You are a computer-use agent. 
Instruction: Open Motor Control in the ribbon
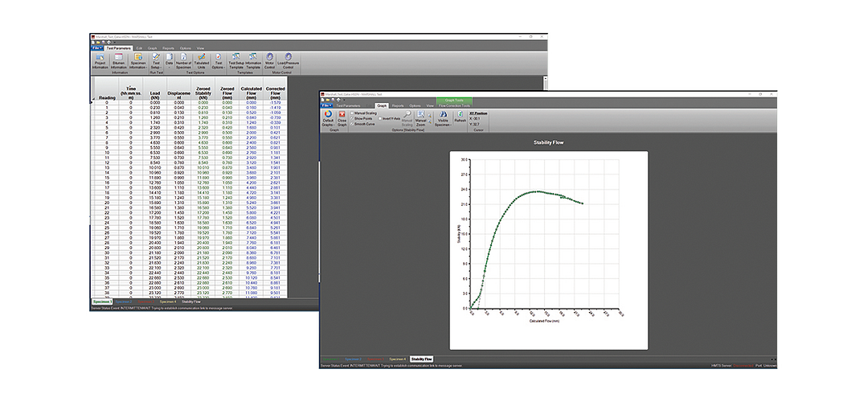coord(269,60)
